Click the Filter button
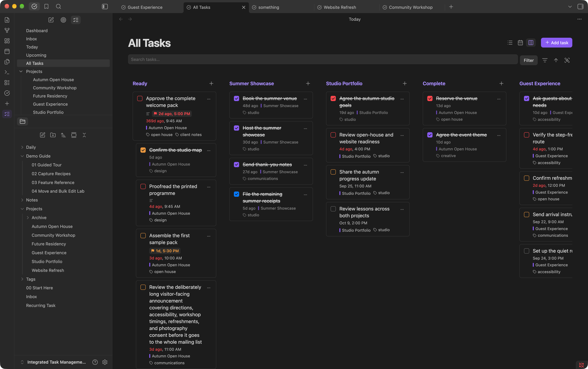Screen dimensions: 588x369 529,60
